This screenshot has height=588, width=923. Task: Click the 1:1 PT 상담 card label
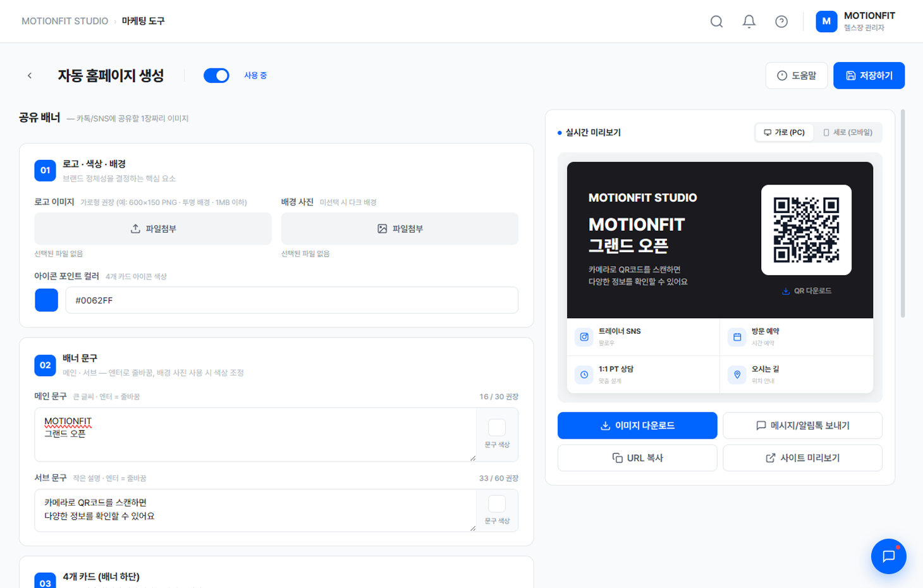tap(616, 369)
